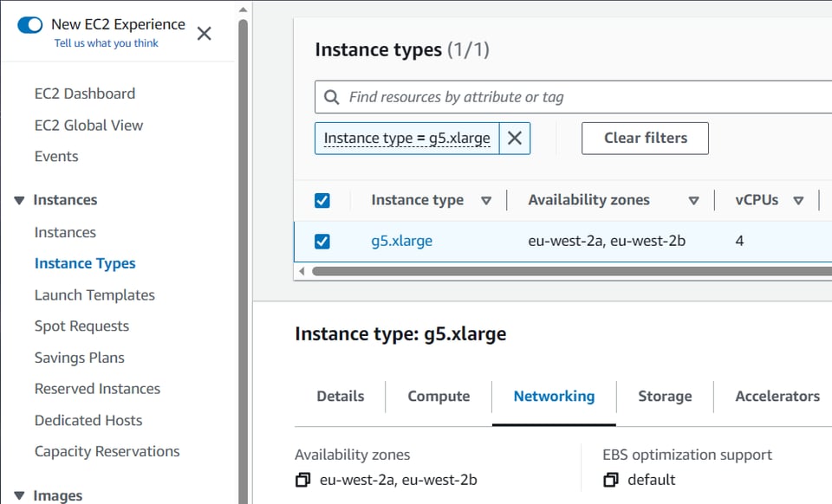Viewport: 832px width, 504px height.
Task: Collapse the Images sidebar section
Action: coord(20,496)
